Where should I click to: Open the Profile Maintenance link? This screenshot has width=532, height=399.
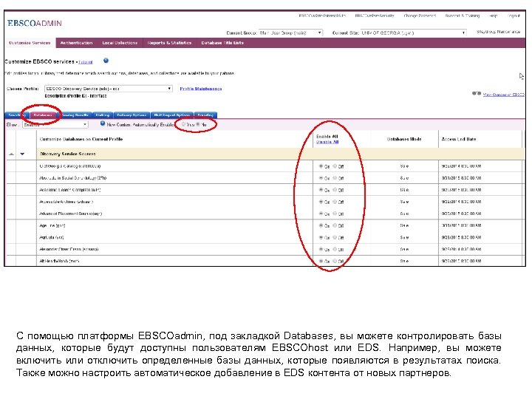(x=201, y=89)
